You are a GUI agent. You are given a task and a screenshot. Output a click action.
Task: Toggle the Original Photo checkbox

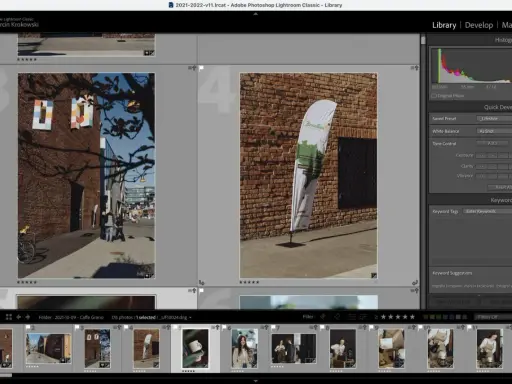434,96
